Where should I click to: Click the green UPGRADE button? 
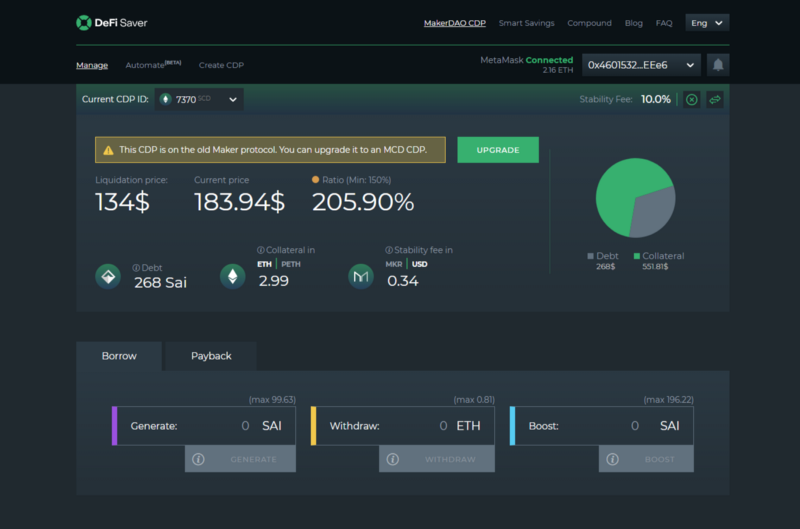498,150
